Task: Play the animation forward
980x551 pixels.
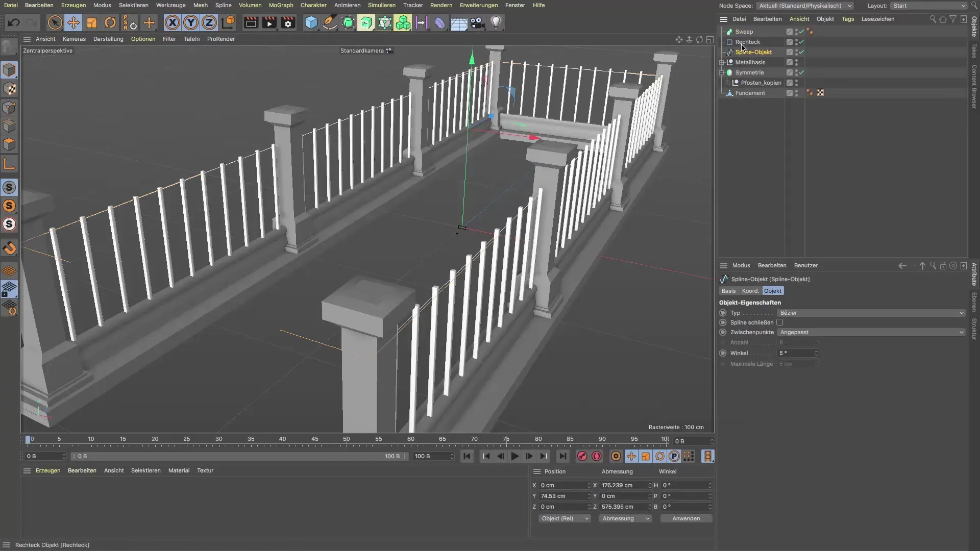Action: coord(514,456)
